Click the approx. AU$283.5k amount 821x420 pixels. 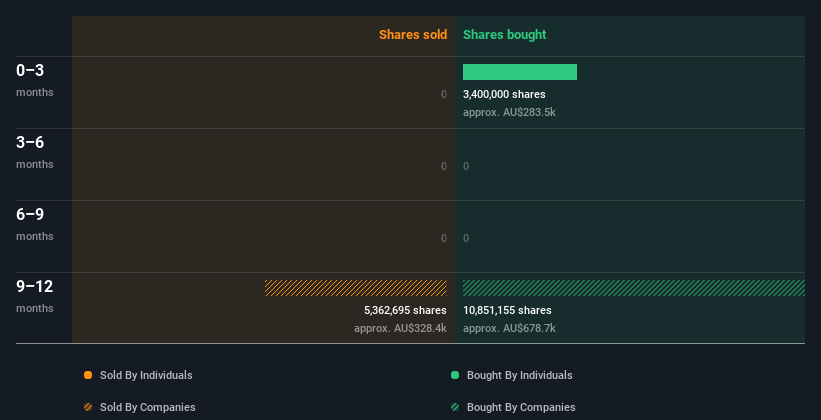[509, 112]
